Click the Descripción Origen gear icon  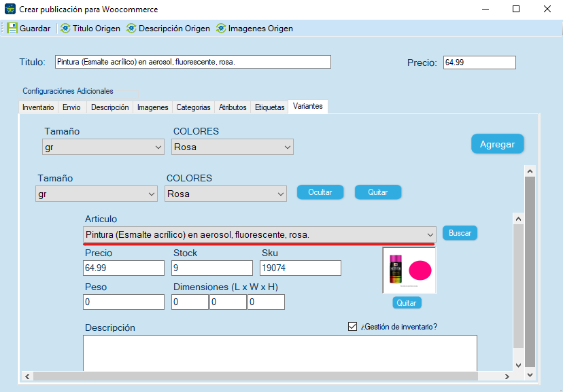pos(131,29)
